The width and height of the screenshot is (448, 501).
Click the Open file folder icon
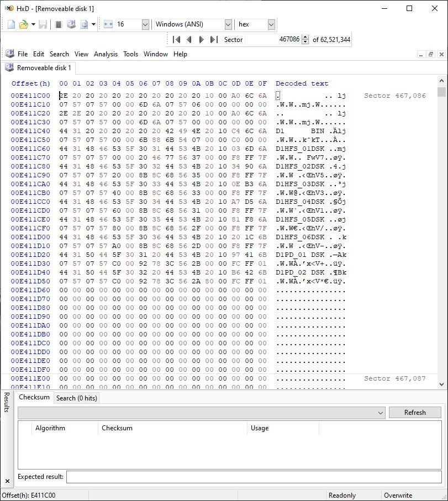(23, 24)
